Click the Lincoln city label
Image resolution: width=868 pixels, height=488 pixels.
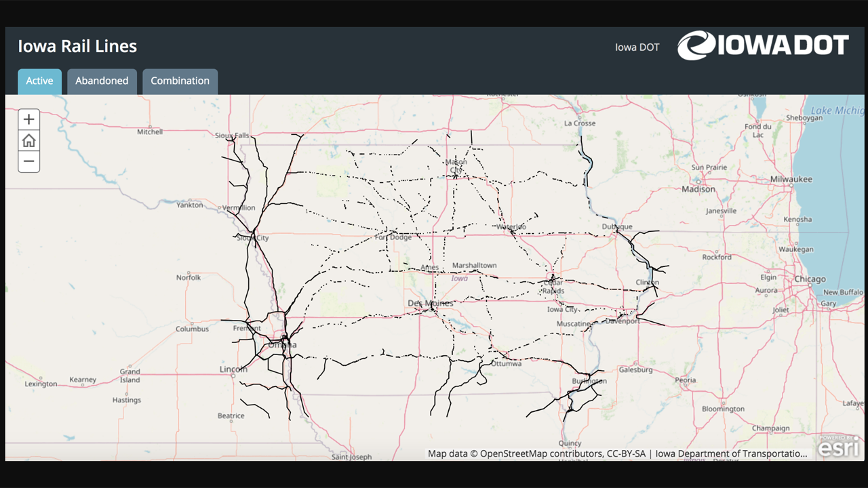pyautogui.click(x=233, y=369)
